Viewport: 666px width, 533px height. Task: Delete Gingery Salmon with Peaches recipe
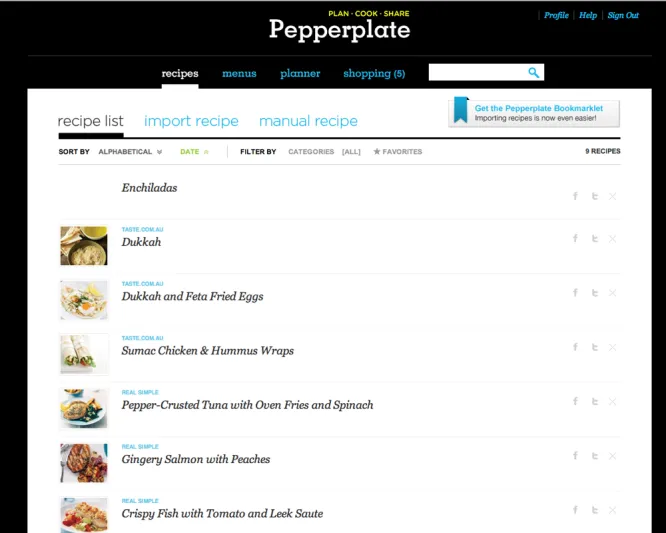point(613,456)
